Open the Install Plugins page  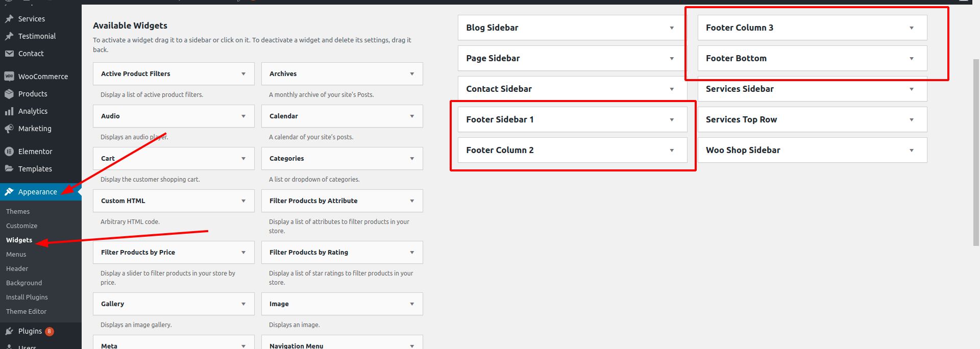tap(27, 297)
